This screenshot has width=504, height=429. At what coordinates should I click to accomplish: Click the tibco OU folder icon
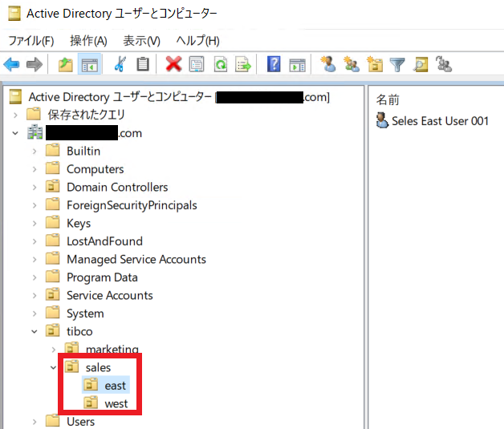53,330
